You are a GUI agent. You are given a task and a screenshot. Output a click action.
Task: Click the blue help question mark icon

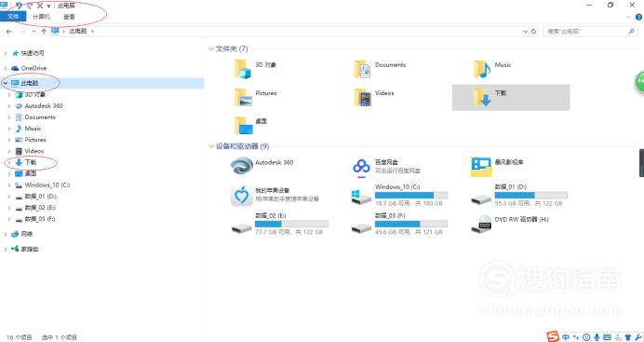pos(638,17)
